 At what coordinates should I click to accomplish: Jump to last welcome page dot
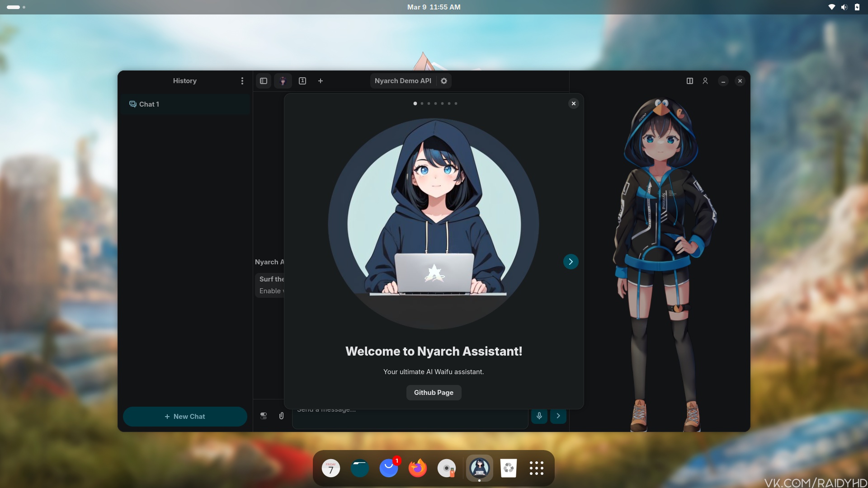pyautogui.click(x=456, y=103)
